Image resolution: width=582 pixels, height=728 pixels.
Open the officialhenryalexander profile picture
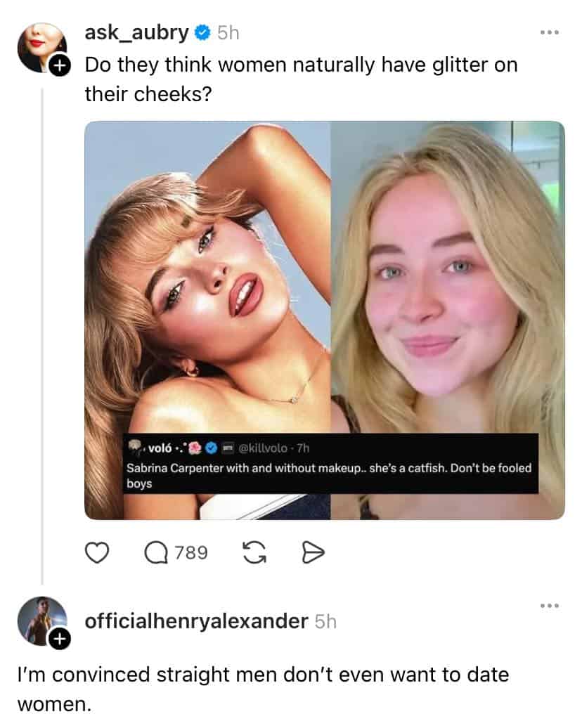(41, 620)
